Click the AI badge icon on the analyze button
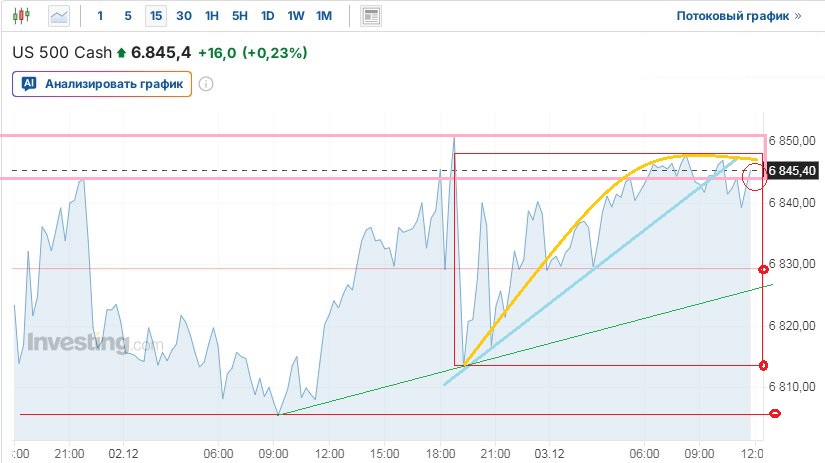 [29, 84]
